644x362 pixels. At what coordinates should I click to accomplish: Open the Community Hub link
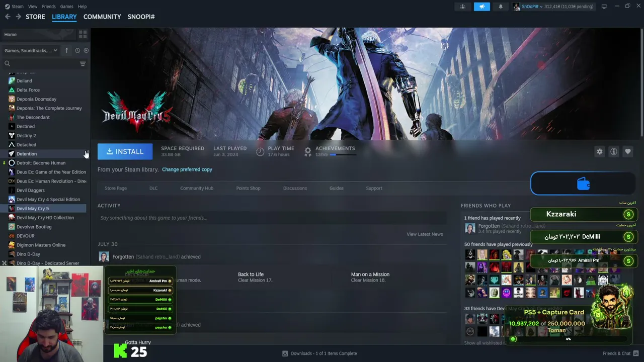(197, 188)
